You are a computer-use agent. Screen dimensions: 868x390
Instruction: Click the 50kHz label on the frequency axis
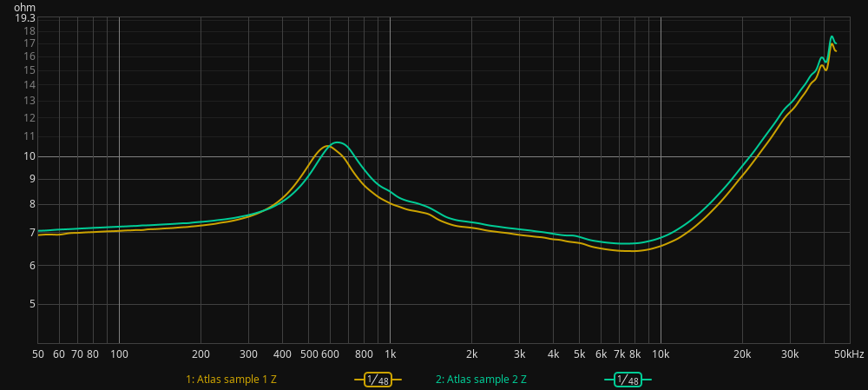850,354
